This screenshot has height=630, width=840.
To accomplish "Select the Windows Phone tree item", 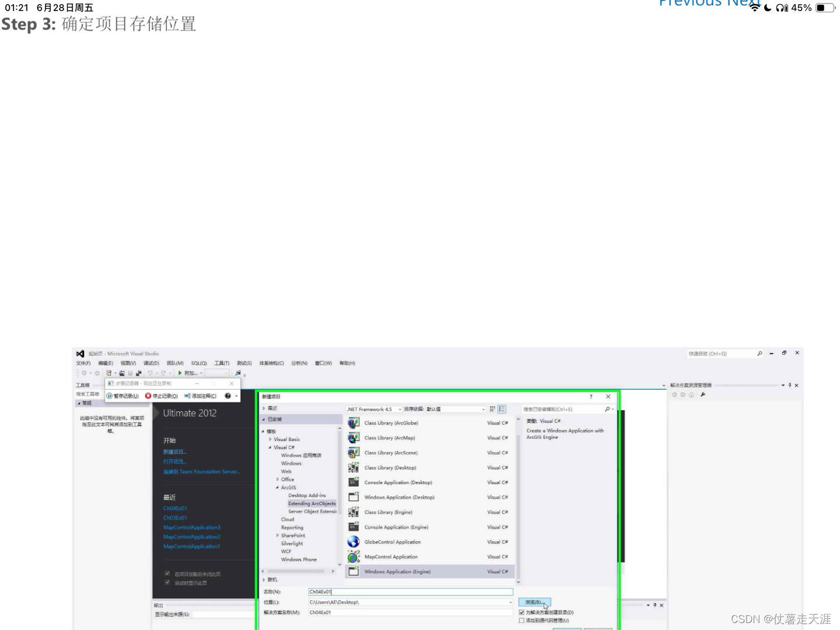I will (299, 559).
